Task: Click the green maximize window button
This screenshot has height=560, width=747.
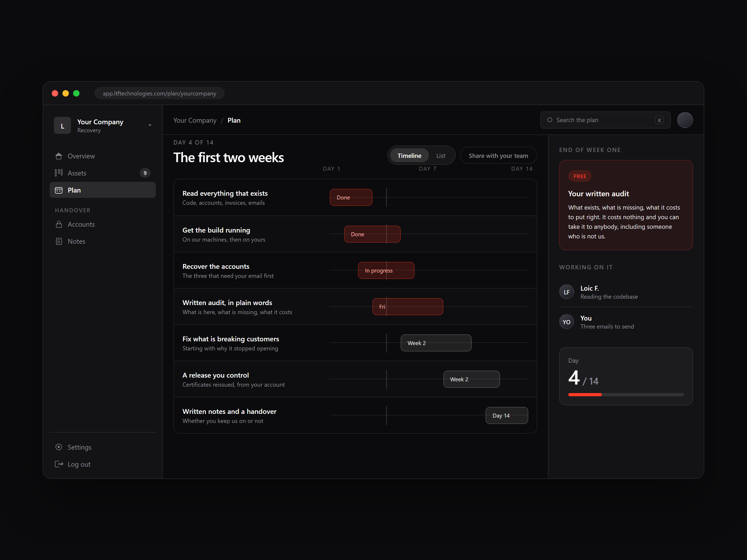Action: click(x=76, y=93)
